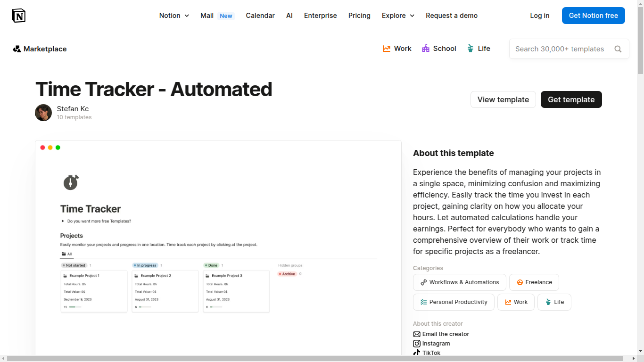Click the gears icon on Workflows chip

point(424,282)
